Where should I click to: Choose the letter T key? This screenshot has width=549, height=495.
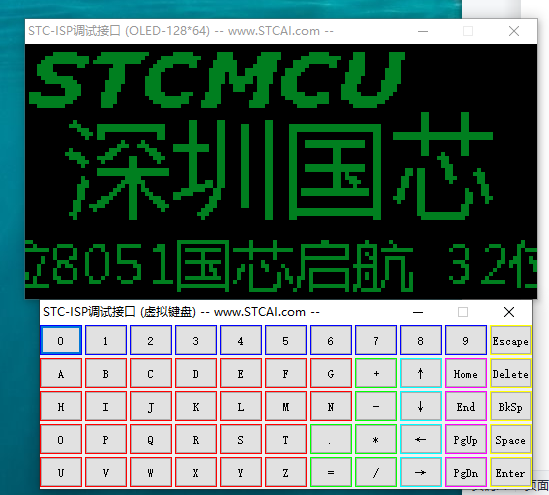point(286,439)
